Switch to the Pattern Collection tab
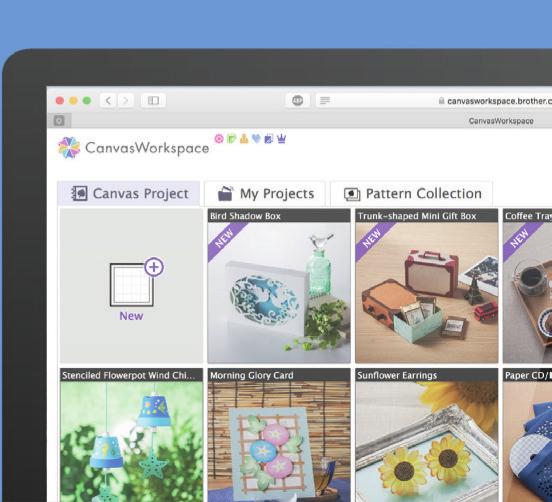 point(411,193)
